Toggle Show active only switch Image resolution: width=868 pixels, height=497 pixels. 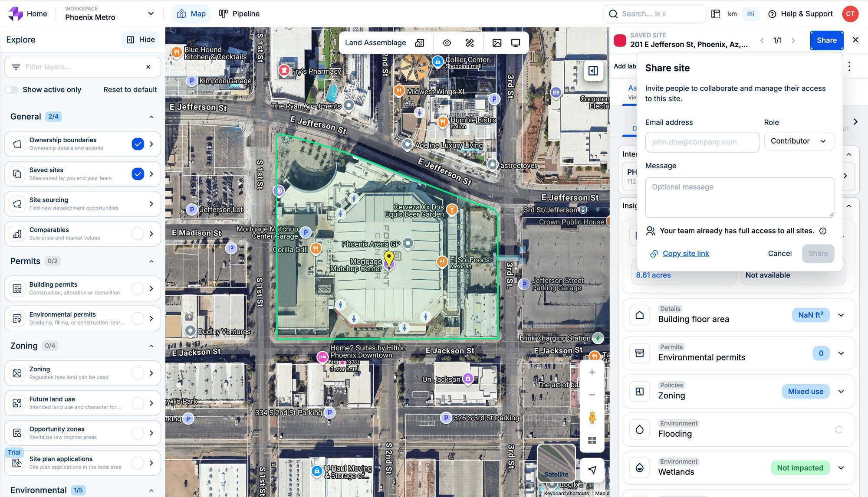[12, 90]
